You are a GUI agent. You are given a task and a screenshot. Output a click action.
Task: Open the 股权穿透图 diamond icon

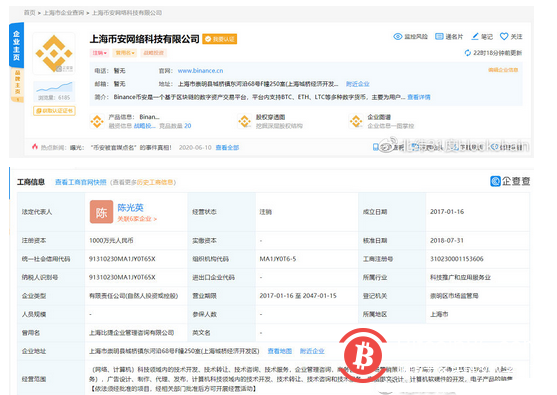point(244,121)
